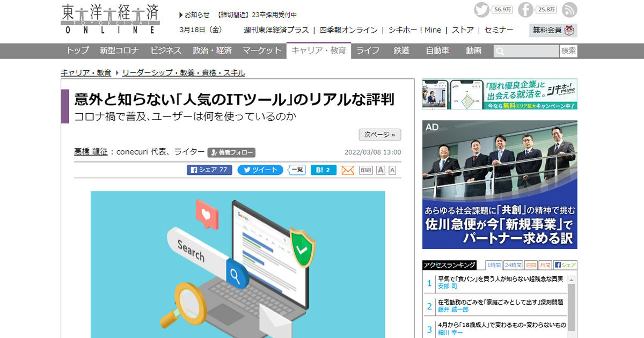Click the 佐川急便 advertisement banner image

(500, 185)
